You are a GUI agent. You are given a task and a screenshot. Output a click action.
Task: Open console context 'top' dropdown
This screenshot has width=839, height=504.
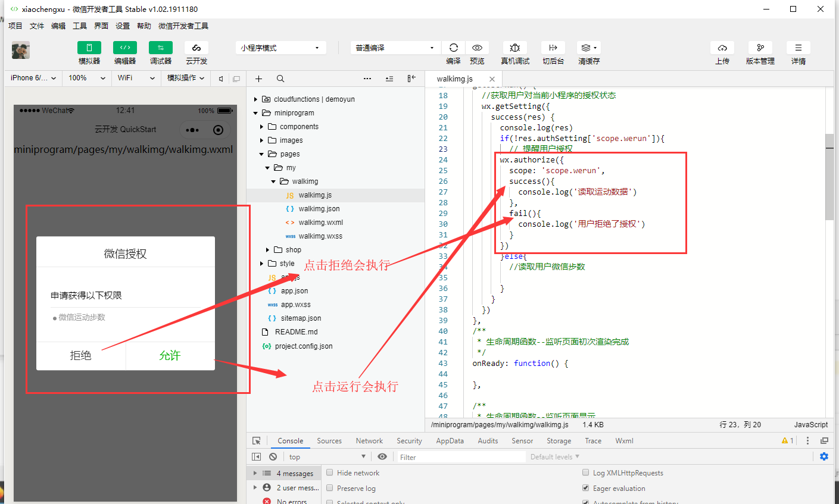328,456
